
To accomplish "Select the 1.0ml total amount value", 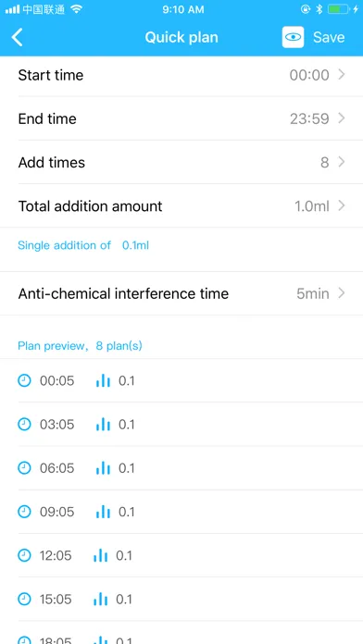I will click(x=312, y=205).
